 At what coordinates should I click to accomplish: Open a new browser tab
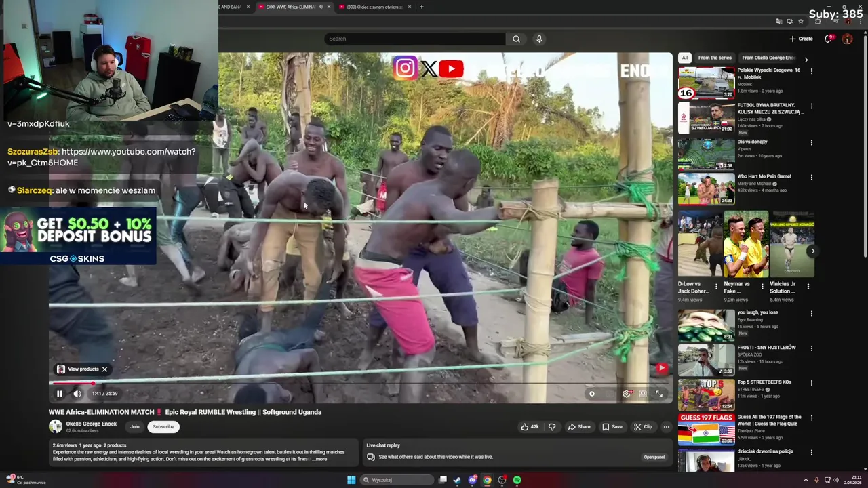[422, 7]
